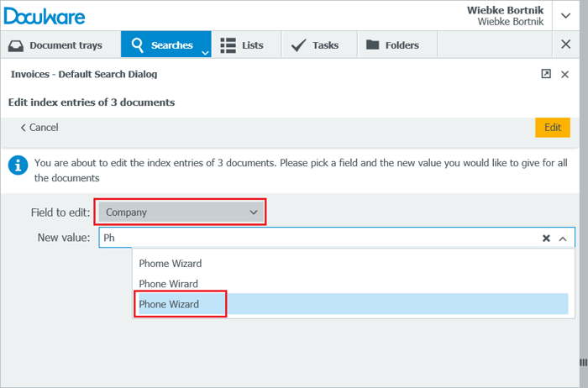Open the Field to edit dropdown
This screenshot has width=588, height=388.
[x=181, y=212]
